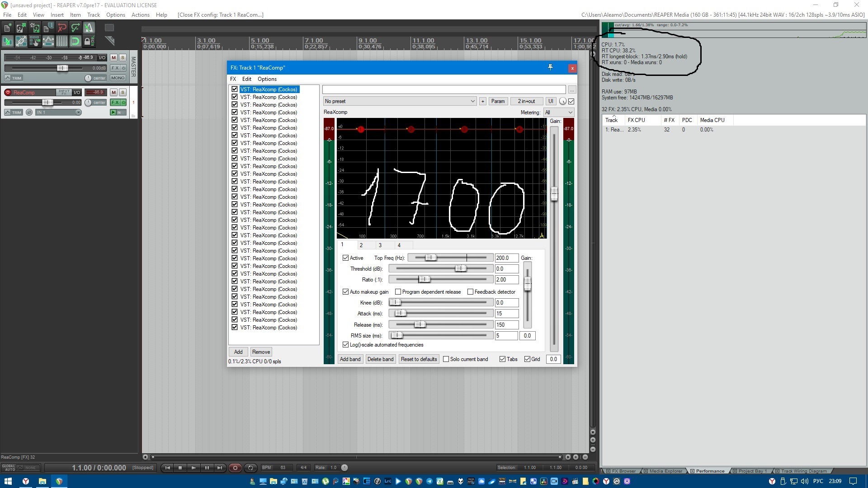Toggle the locking padlock icon

[x=89, y=42]
